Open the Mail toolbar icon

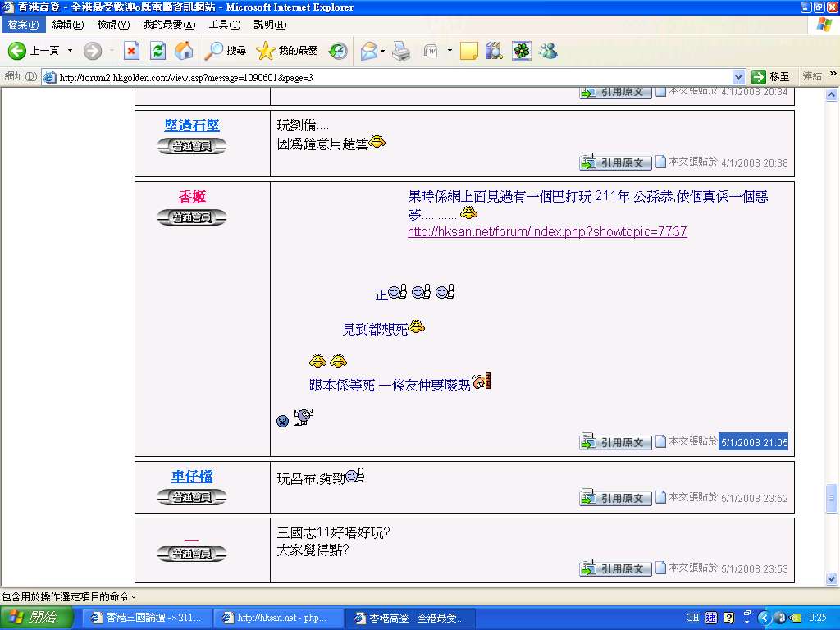point(368,51)
